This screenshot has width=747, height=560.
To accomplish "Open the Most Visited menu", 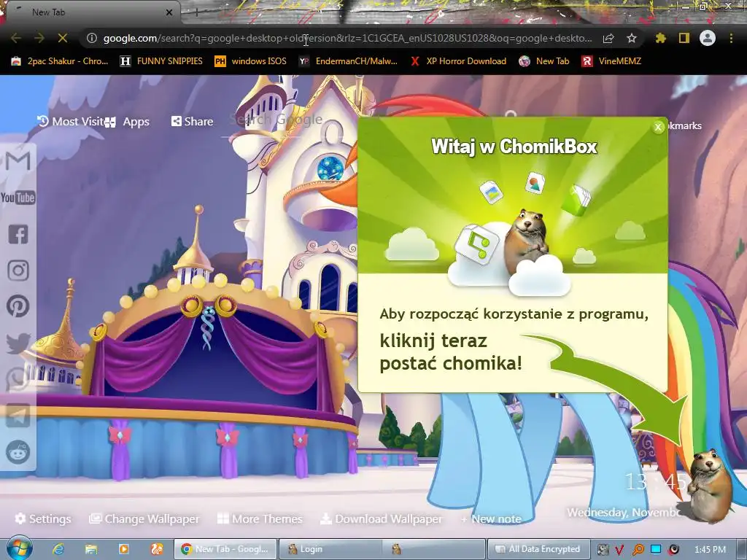I will pyautogui.click(x=71, y=122).
